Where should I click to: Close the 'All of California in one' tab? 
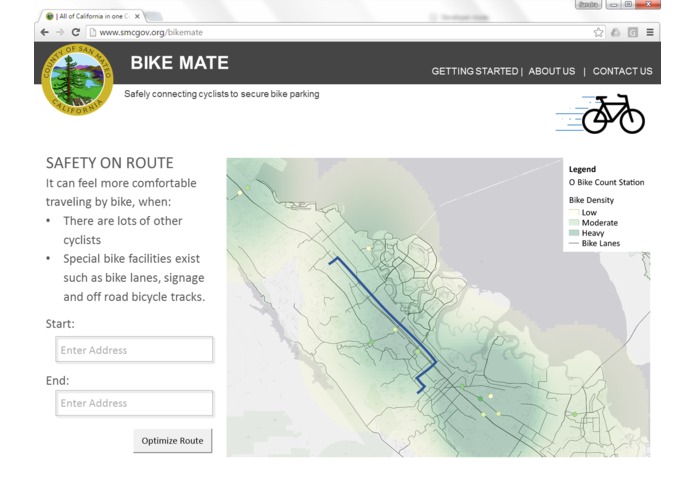click(137, 16)
